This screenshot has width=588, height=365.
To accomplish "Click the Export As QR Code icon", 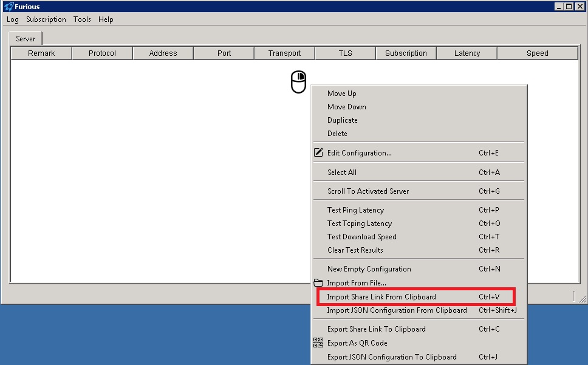I will tap(318, 343).
